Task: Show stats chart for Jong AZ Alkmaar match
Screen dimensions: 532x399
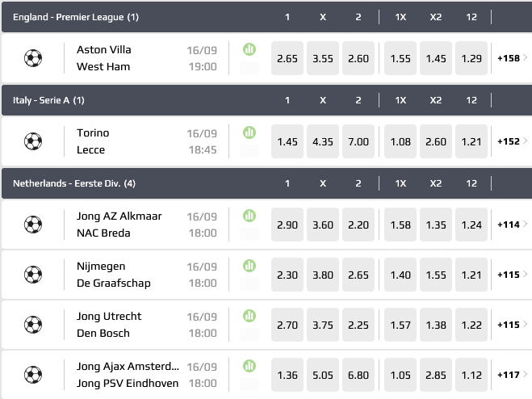Action: [x=249, y=216]
